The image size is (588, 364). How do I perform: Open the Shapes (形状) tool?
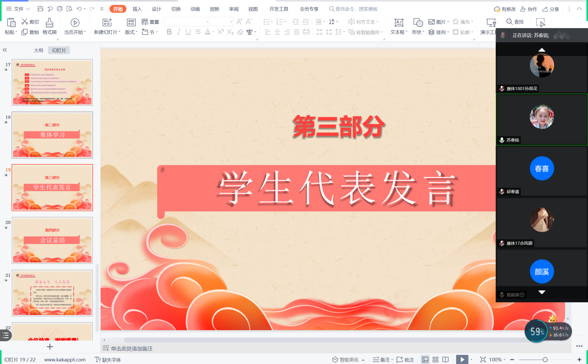tap(418, 23)
